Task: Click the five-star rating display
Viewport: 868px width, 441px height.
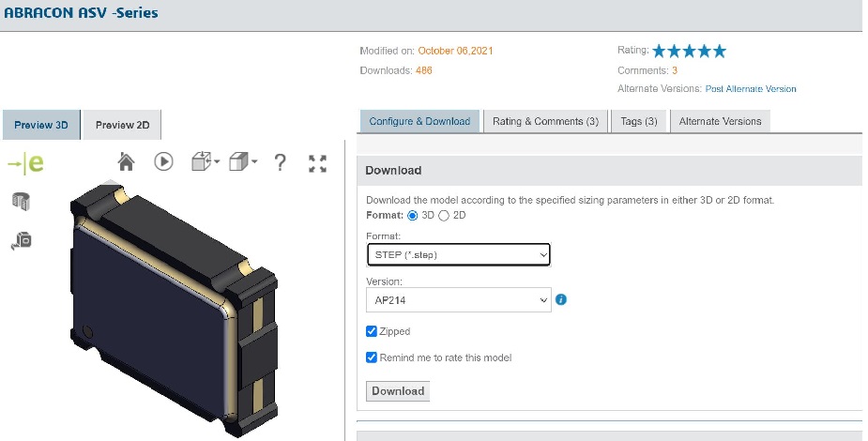Action: tap(689, 52)
